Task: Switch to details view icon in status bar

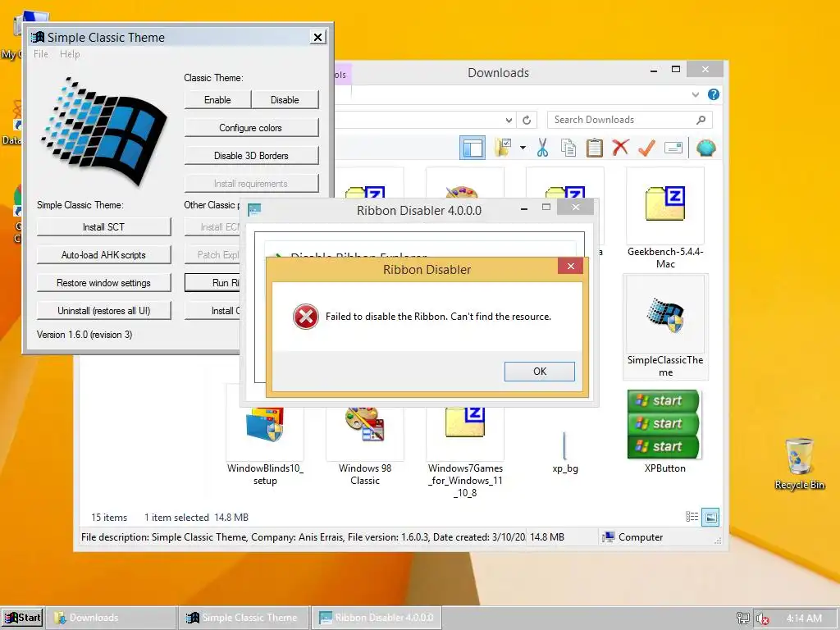Action: 692,517
